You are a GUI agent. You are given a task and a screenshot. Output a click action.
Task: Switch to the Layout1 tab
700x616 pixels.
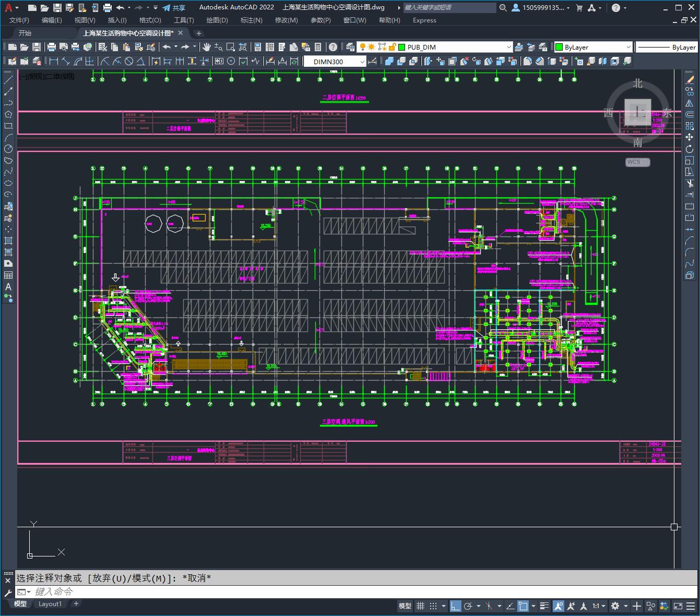[50, 604]
